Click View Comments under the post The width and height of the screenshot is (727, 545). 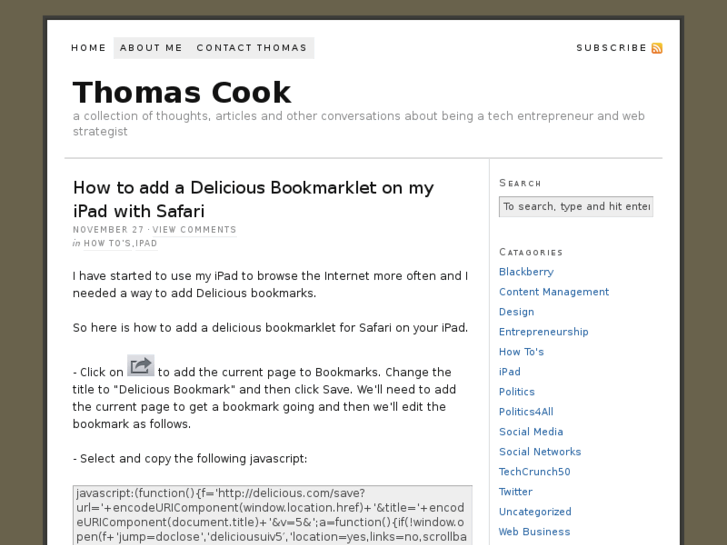click(194, 230)
